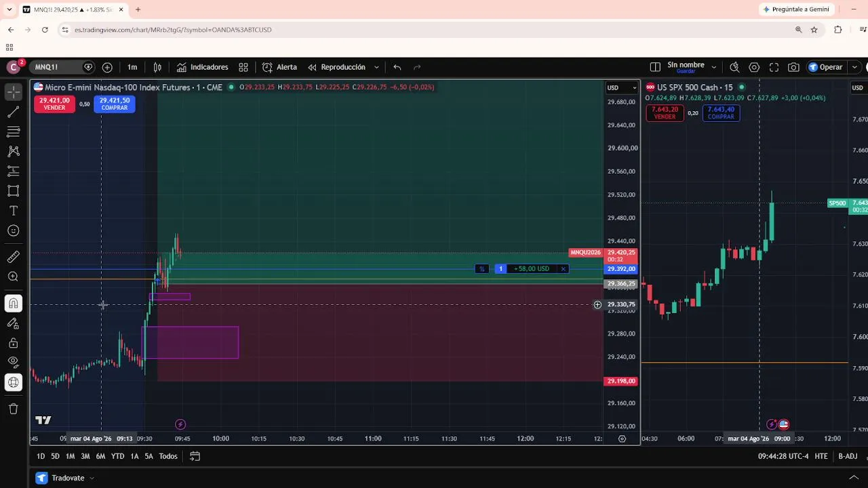
Task: Remove drawings with the trash icon
Action: 14,409
